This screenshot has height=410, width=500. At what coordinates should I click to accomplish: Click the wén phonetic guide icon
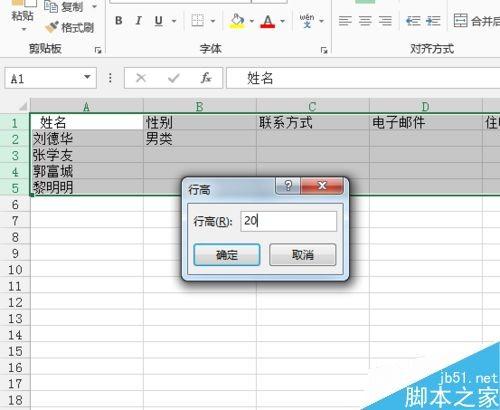coord(307,21)
